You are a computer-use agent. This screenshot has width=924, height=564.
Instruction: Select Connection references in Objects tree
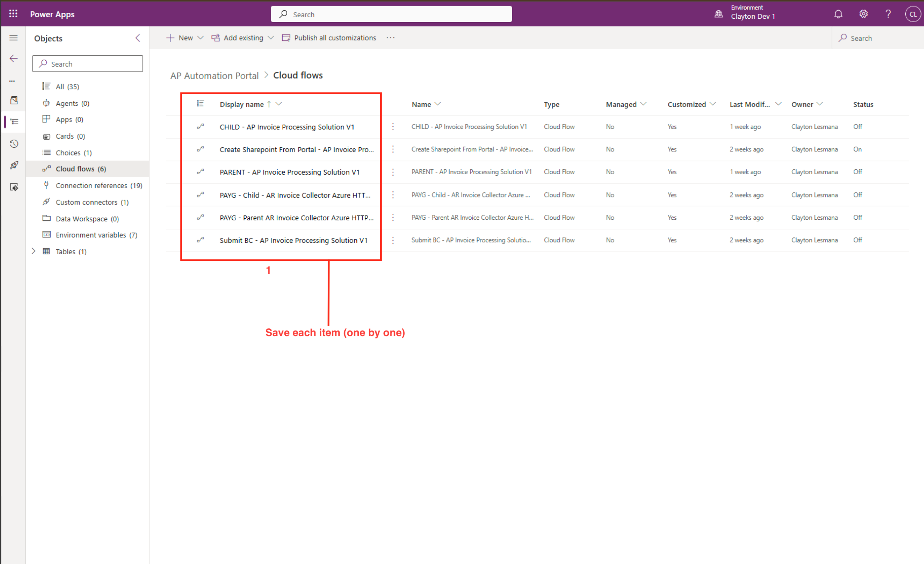(x=91, y=186)
